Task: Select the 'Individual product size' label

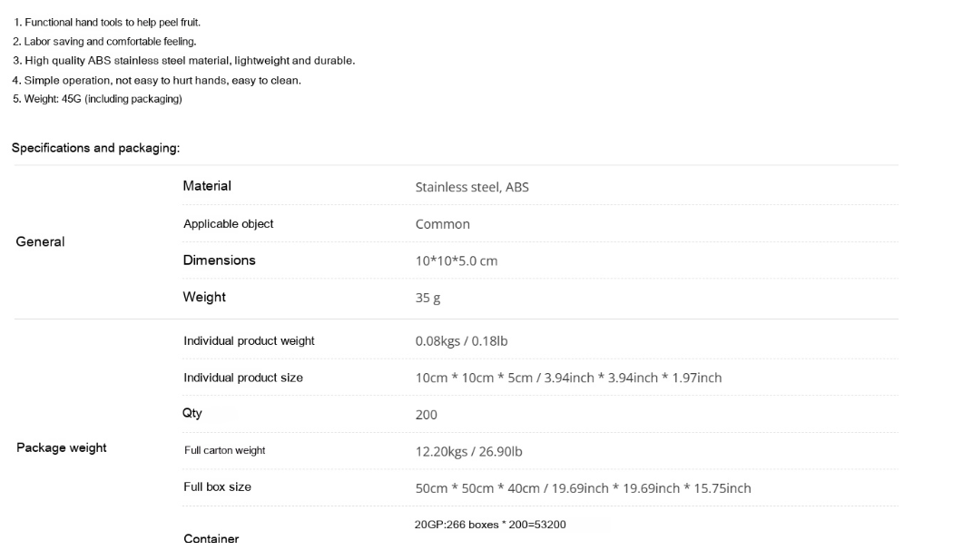Action: [x=243, y=378]
